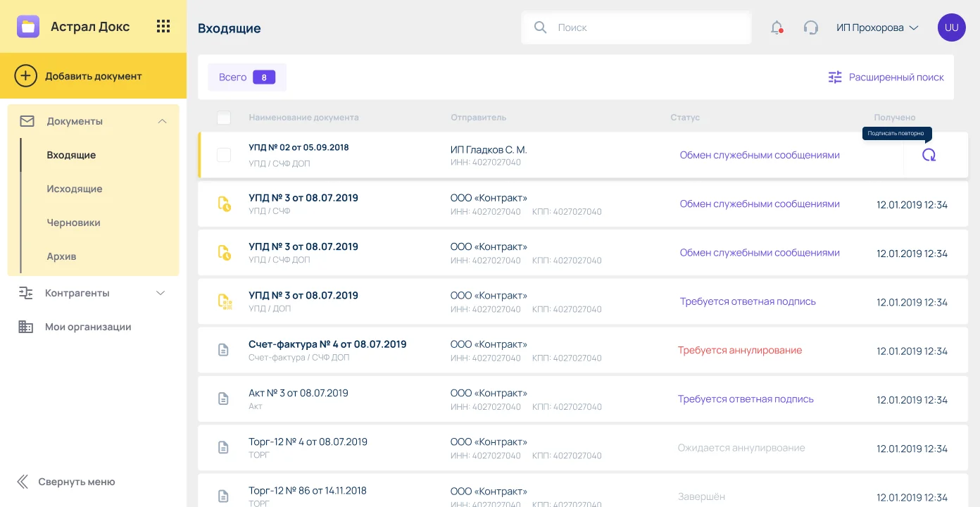
Task: Open the Исходящие folder
Action: click(x=75, y=189)
